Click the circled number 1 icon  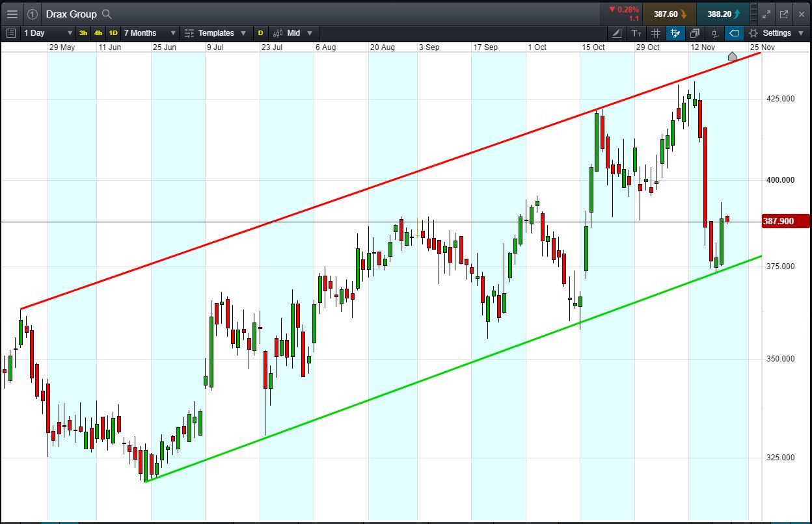pos(33,14)
